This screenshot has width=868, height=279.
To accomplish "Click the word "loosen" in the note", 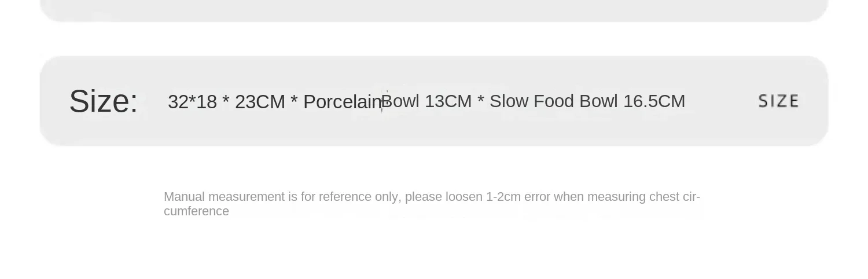I will tap(464, 197).
